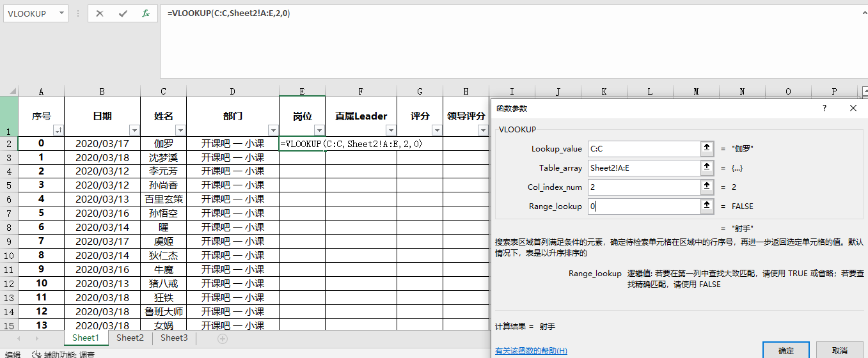The height and width of the screenshot is (358, 868).
Task: Select cell containing 百里玄策
Action: (x=164, y=199)
